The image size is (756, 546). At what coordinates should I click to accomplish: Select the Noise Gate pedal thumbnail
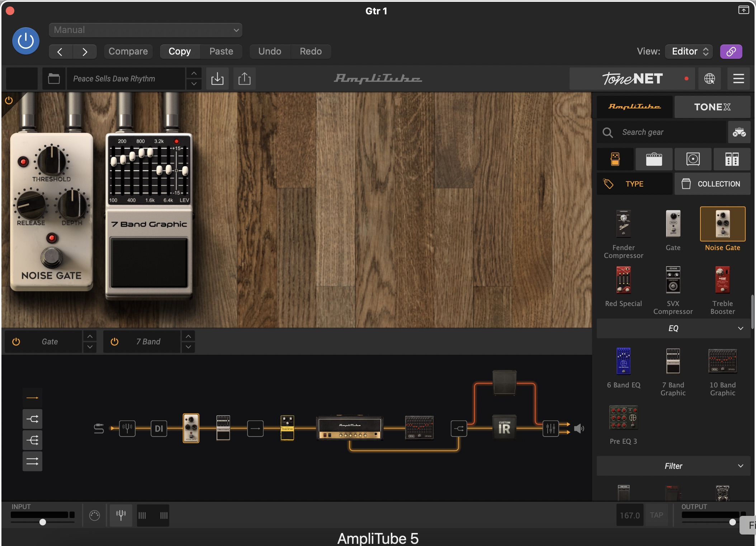[x=723, y=224]
